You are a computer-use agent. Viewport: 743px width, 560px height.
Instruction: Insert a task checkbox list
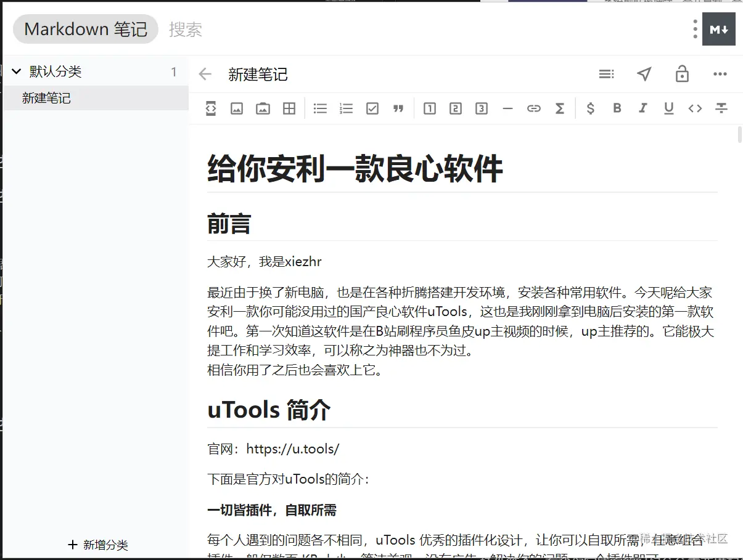tap(372, 108)
